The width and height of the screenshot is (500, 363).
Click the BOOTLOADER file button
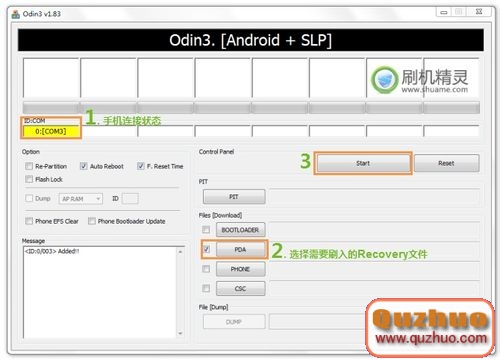(x=240, y=230)
